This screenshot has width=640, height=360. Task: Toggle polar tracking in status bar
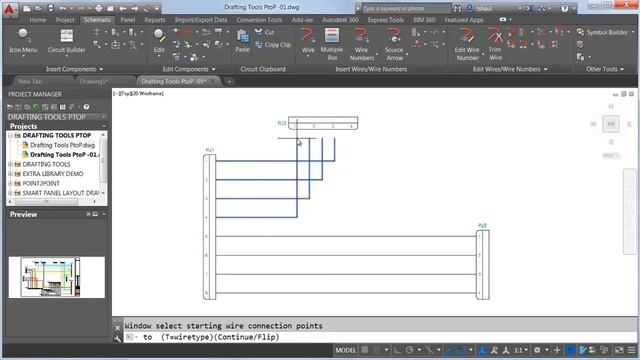point(409,350)
